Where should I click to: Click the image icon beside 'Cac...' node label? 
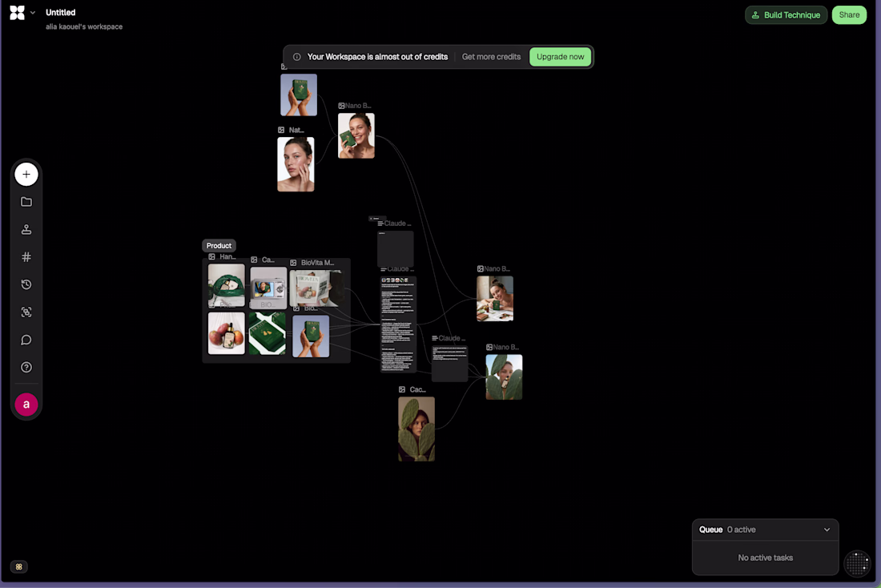[402, 389]
